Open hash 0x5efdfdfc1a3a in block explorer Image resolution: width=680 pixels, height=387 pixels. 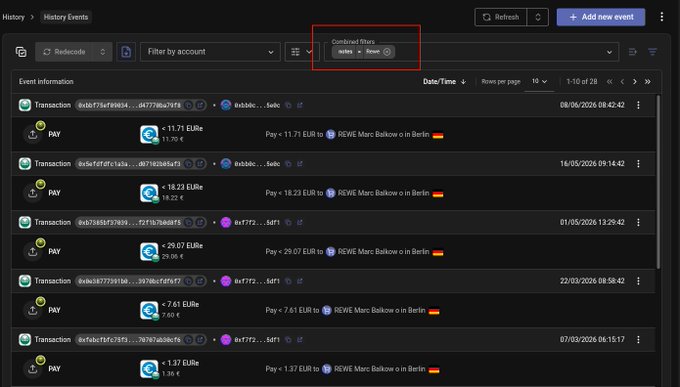[x=200, y=164]
